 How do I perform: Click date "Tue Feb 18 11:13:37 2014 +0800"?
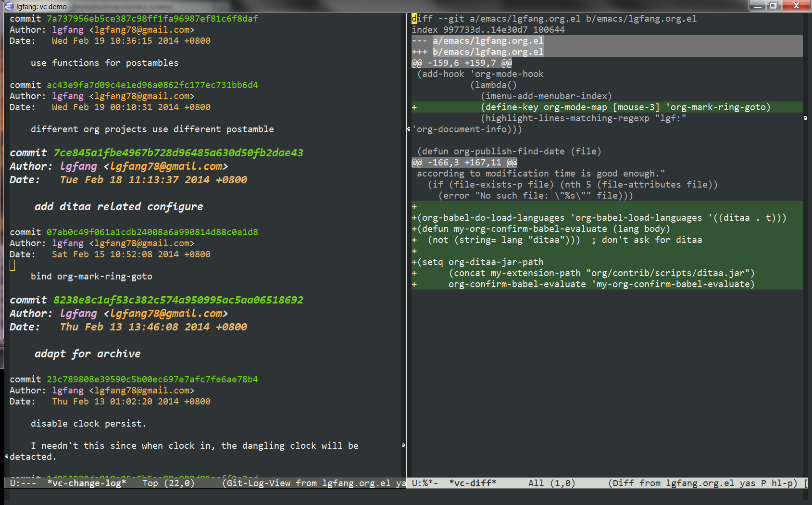click(153, 180)
